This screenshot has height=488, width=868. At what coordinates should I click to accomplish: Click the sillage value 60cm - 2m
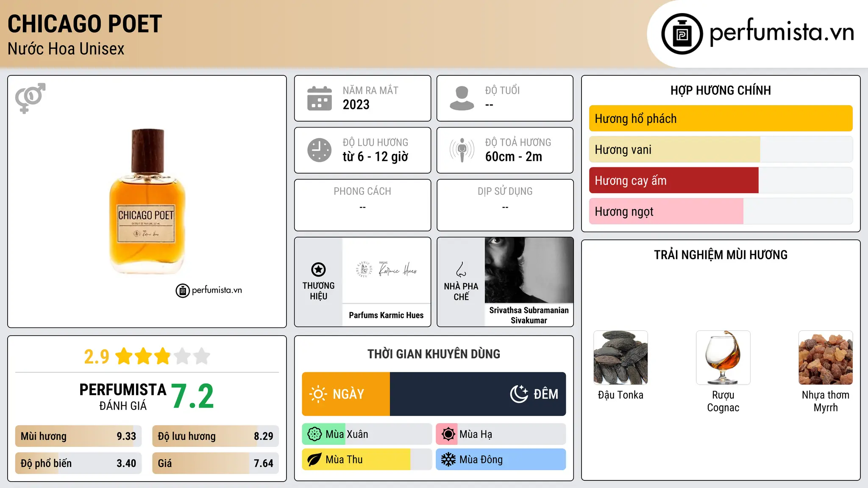(514, 157)
